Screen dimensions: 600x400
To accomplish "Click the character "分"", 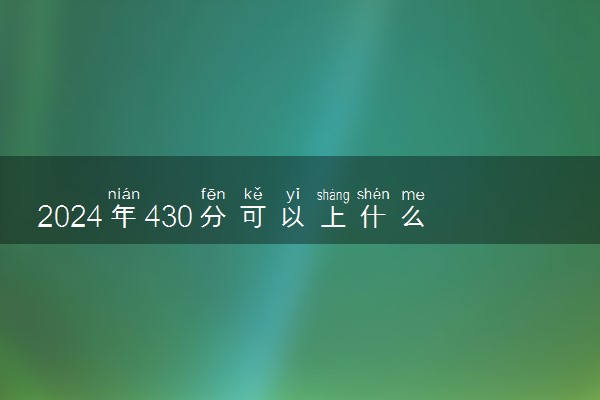I will point(213,217).
